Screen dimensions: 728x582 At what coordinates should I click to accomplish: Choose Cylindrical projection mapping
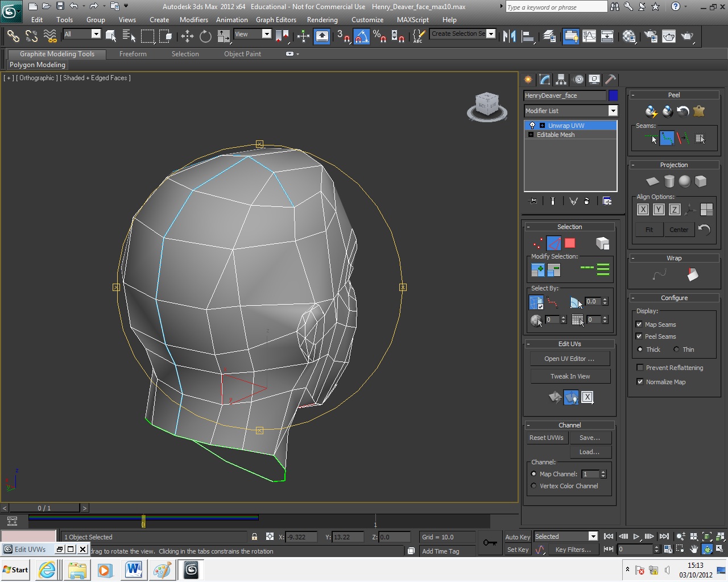click(669, 181)
